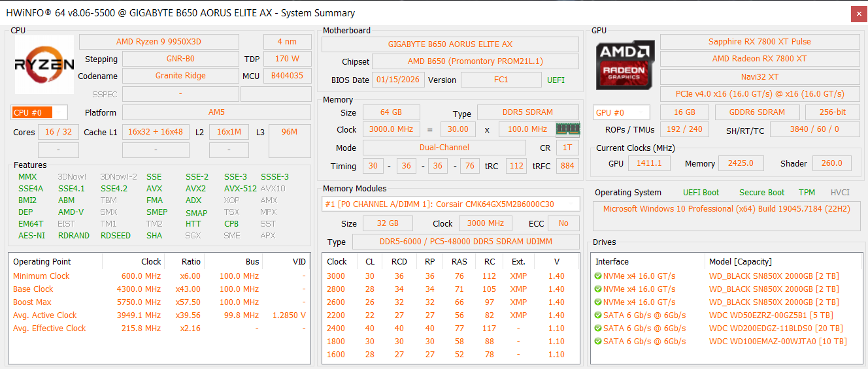Click the ECC No value

563,223
